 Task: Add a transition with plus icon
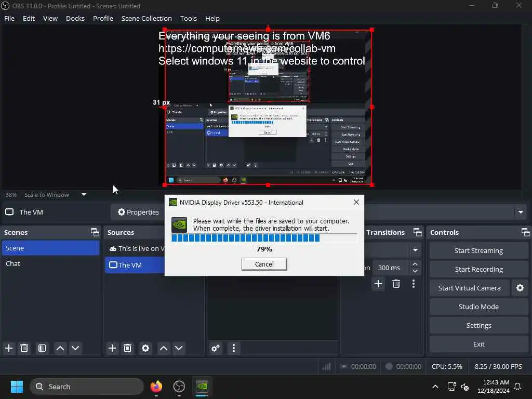[x=378, y=284]
